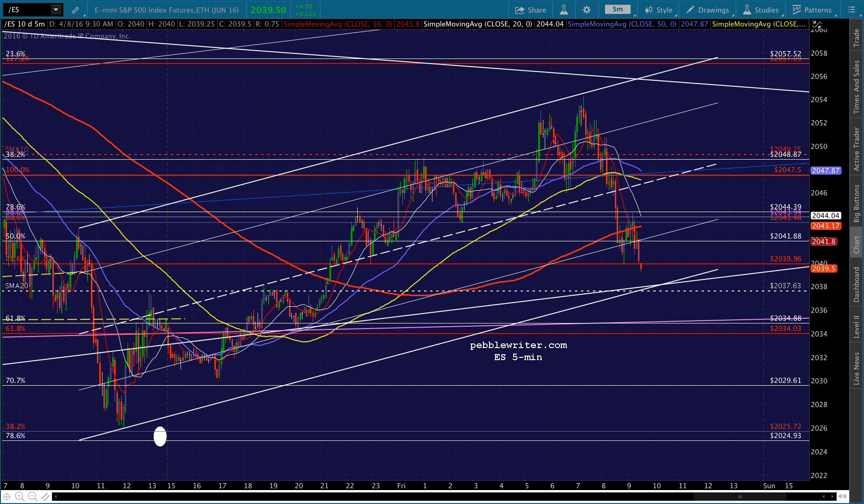
Task: Click the 2039.5 last price bubble
Action: [824, 269]
